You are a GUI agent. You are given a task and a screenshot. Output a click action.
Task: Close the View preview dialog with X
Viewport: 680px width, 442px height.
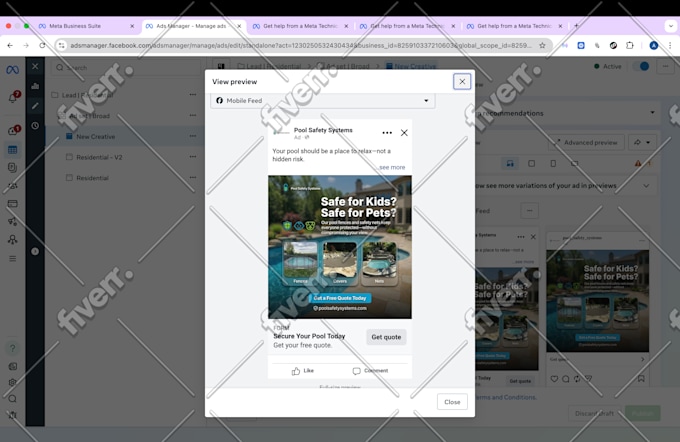click(x=462, y=82)
